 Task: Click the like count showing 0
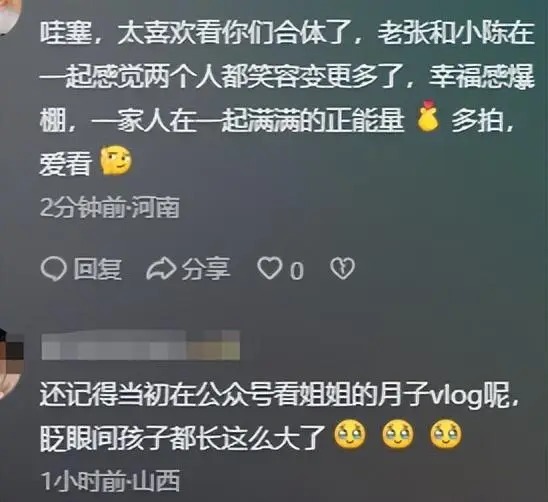pyautogui.click(x=297, y=271)
